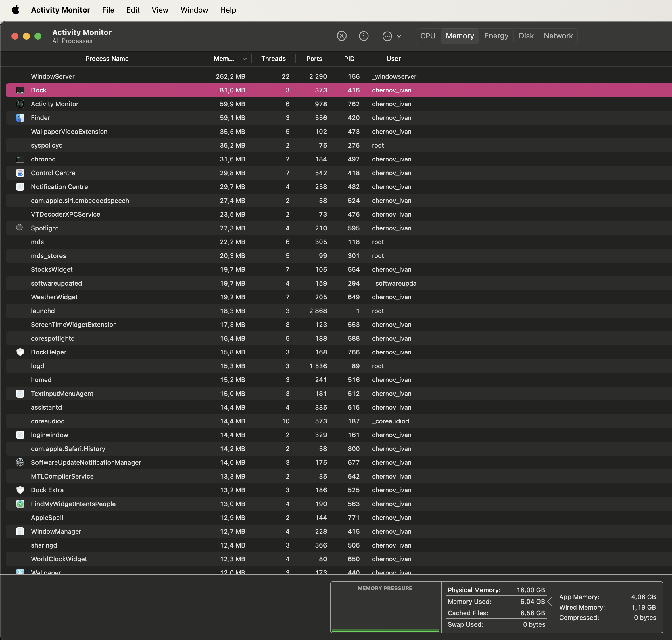Screen dimensions: 672x640
Task: Select the mds_stores process row
Action: point(339,256)
